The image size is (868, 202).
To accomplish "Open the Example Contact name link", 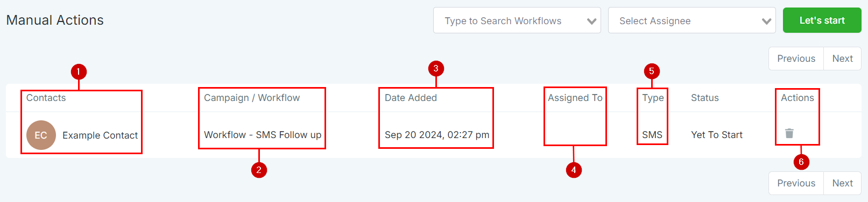I will (100, 135).
